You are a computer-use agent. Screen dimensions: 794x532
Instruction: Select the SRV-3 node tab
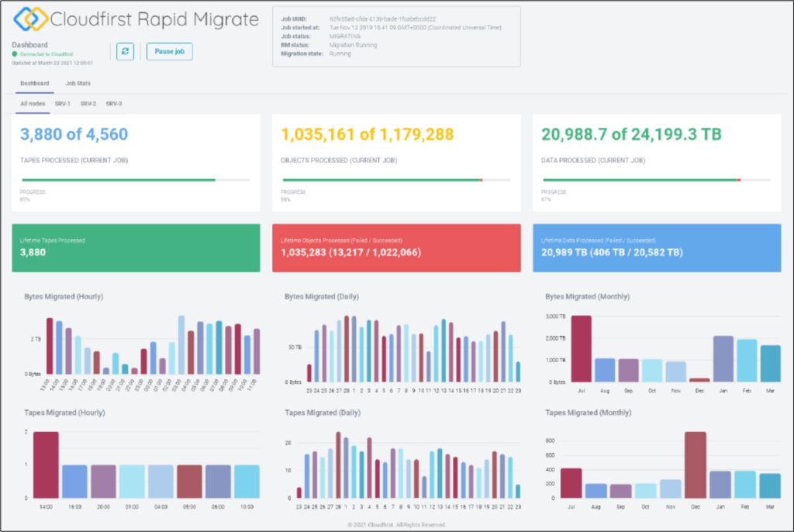tap(114, 103)
